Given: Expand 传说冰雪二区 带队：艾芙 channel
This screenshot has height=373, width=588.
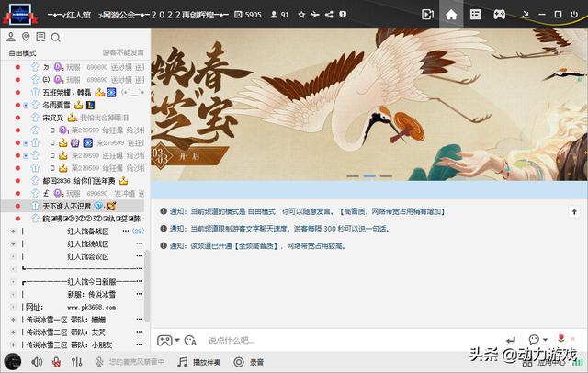Looking at the screenshot, I should click(x=13, y=333).
